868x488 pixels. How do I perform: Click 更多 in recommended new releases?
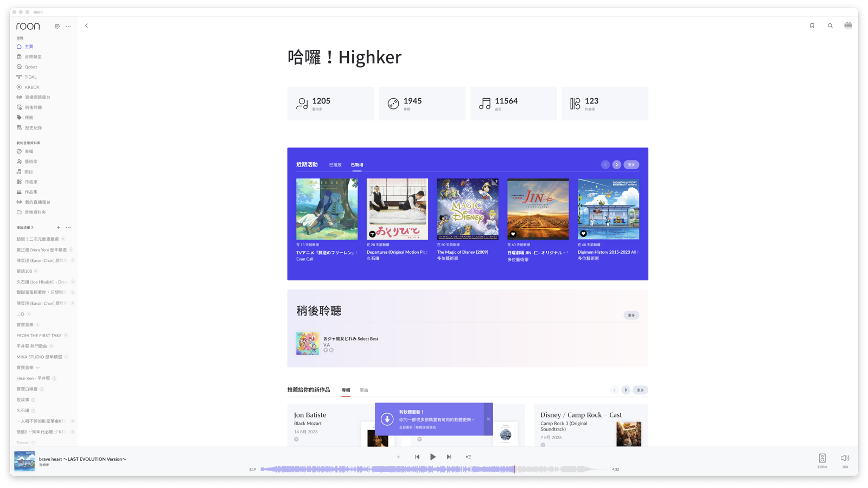coord(641,390)
